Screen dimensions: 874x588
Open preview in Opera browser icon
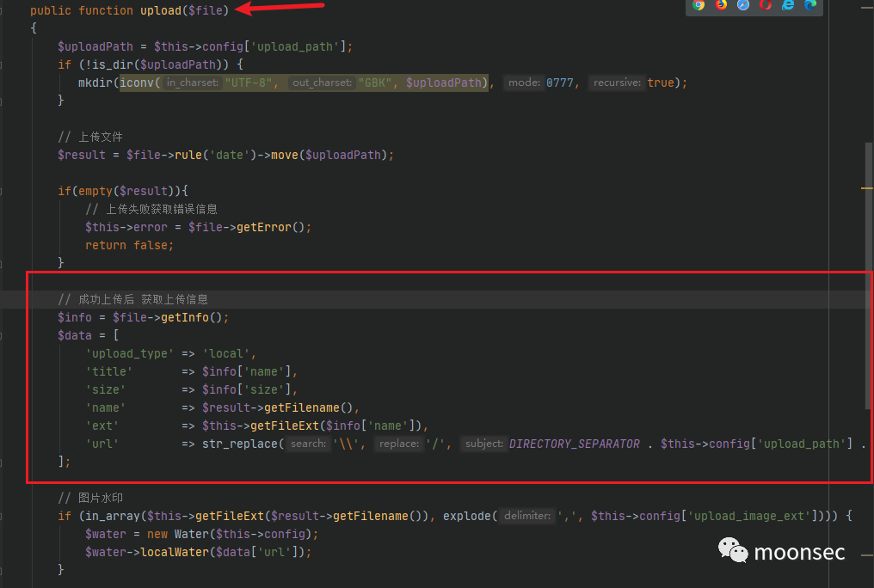766,5
